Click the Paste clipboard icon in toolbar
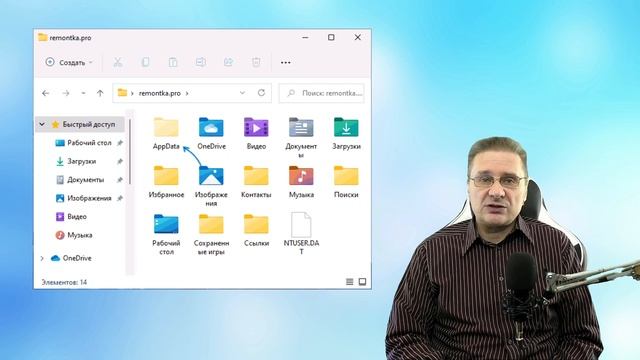 pos(173,62)
